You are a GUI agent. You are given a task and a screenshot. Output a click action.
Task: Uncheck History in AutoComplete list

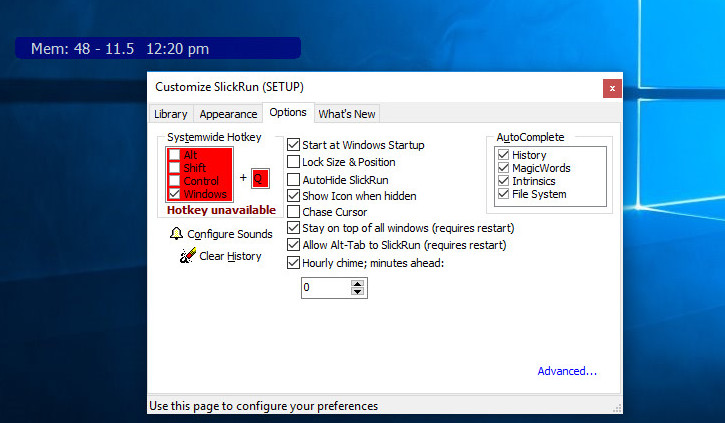tap(504, 154)
